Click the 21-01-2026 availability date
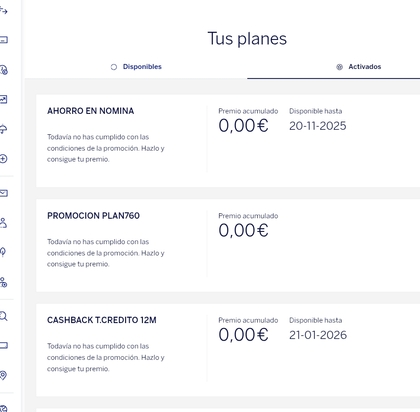Screen dimensions: 420x412 (x=318, y=335)
